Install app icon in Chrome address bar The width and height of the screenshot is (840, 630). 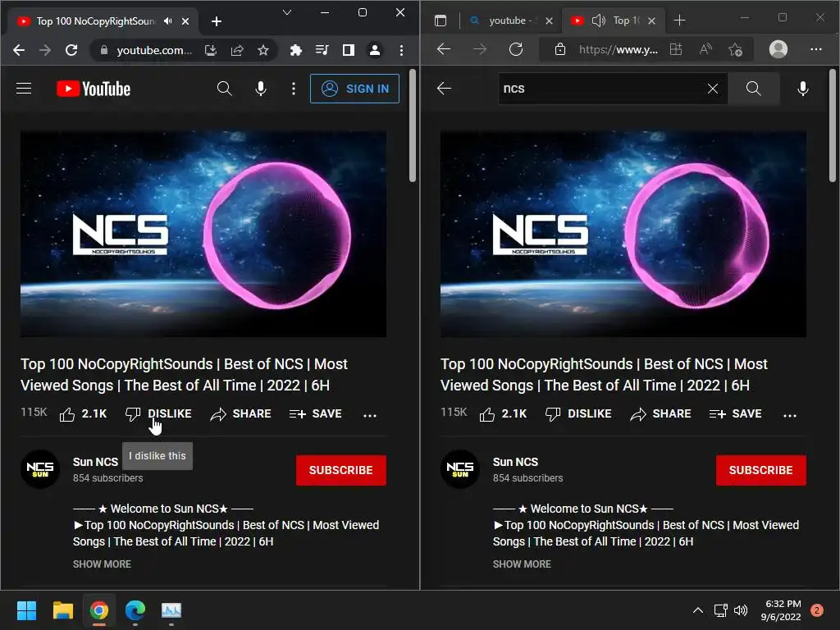pyautogui.click(x=211, y=50)
